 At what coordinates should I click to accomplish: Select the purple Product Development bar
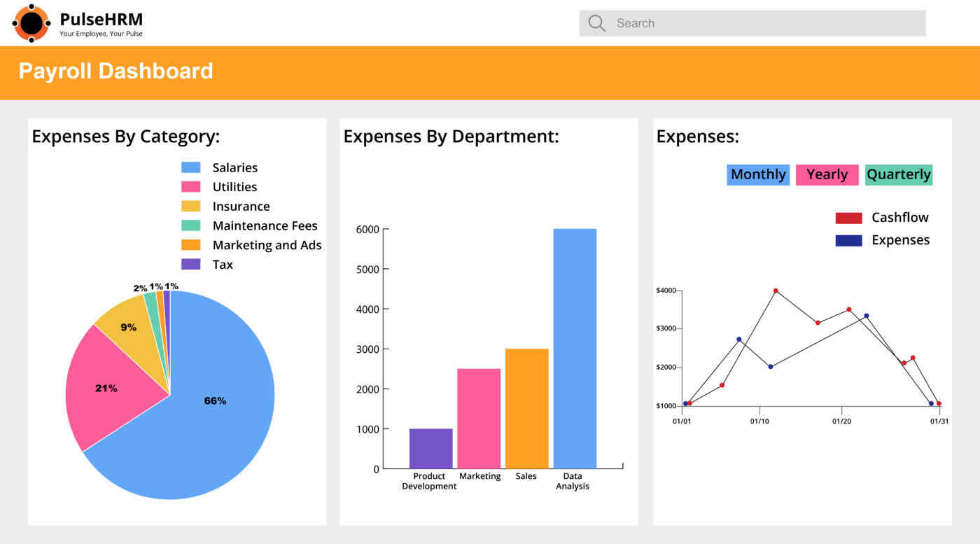point(430,448)
